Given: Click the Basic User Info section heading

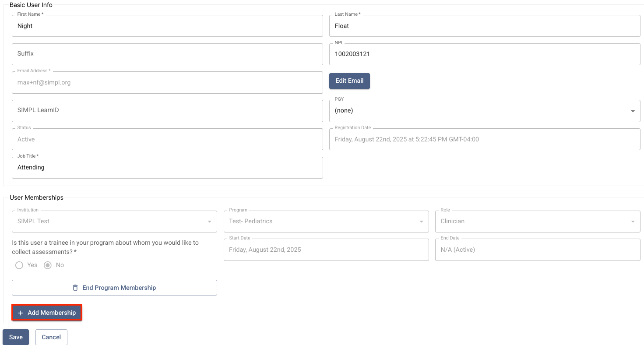Looking at the screenshot, I should (31, 5).
